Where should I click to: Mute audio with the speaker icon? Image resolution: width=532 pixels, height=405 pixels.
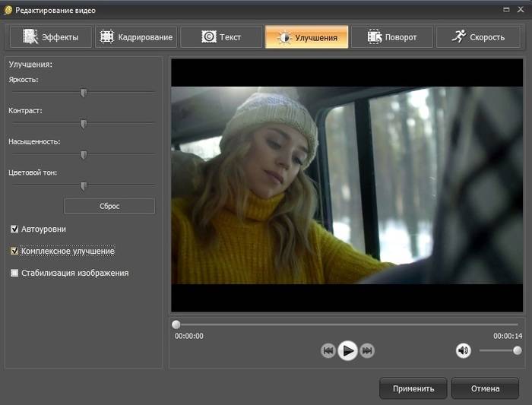(463, 350)
